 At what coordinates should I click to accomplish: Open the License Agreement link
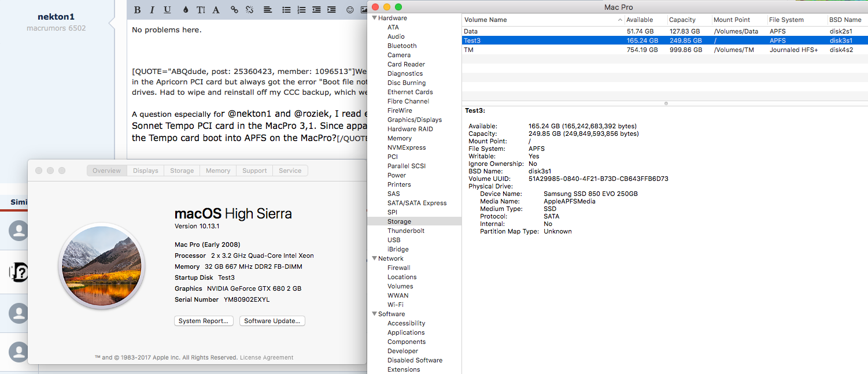click(267, 357)
